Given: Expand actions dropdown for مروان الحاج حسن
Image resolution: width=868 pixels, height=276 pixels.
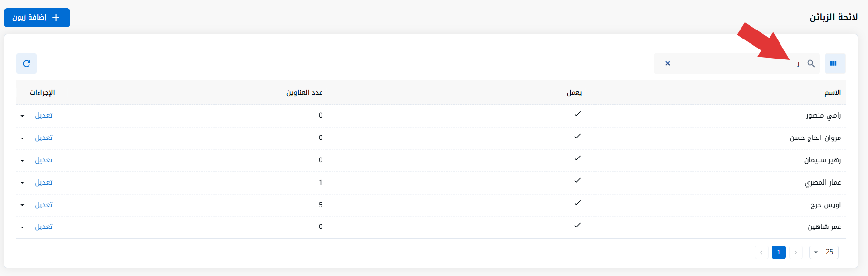Looking at the screenshot, I should coord(22,138).
